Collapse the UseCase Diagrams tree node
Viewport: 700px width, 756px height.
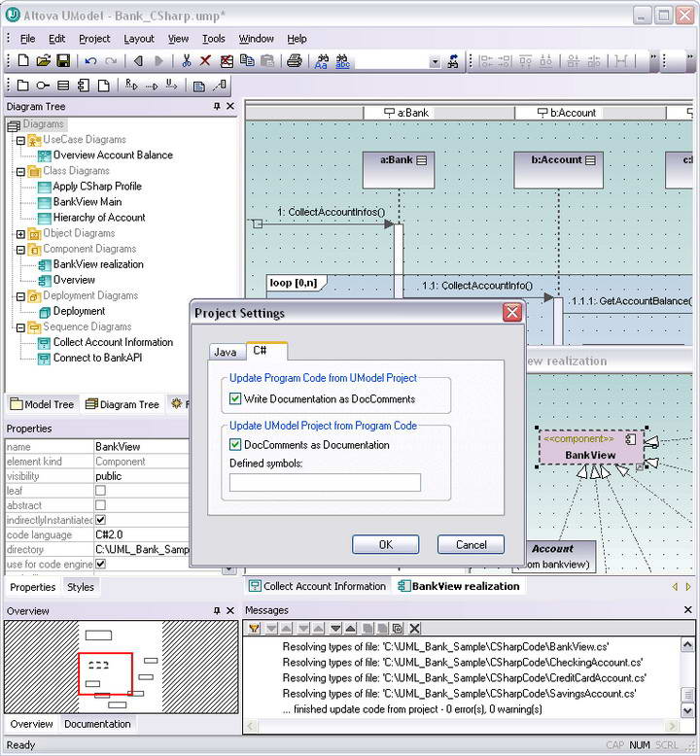[20, 140]
